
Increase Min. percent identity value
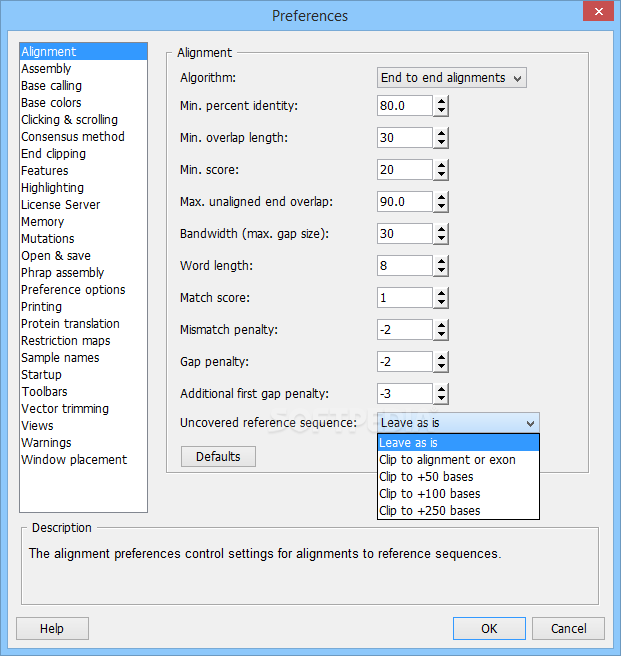pos(441,101)
